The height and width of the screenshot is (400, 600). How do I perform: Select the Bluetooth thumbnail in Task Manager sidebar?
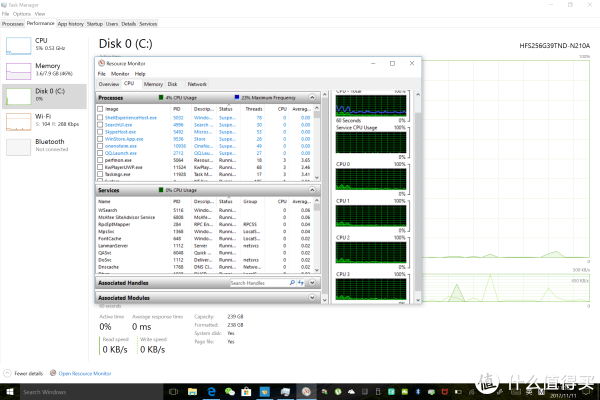(18, 147)
